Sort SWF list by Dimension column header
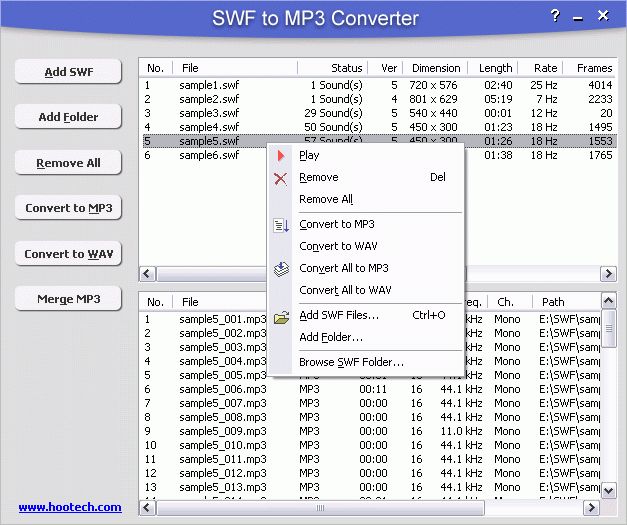The width and height of the screenshot is (627, 525). coord(435,68)
